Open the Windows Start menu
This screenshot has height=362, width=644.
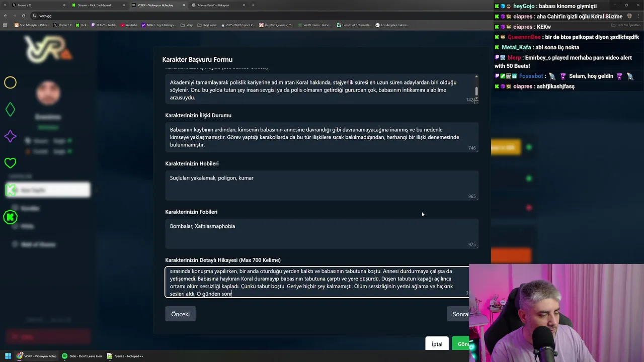(8, 356)
